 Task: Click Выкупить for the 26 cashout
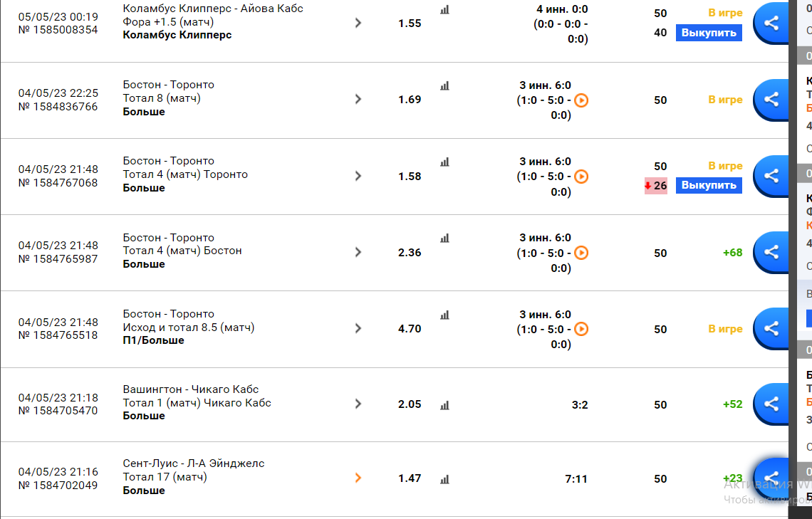pos(709,185)
